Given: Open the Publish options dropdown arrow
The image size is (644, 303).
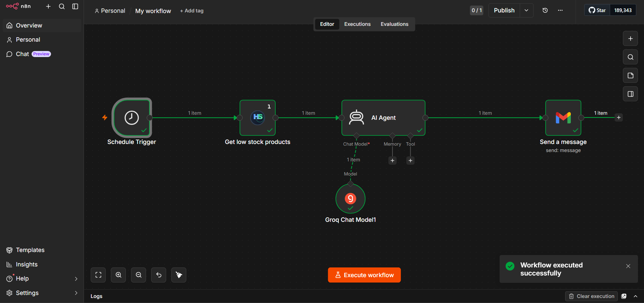Looking at the screenshot, I should coord(526,10).
